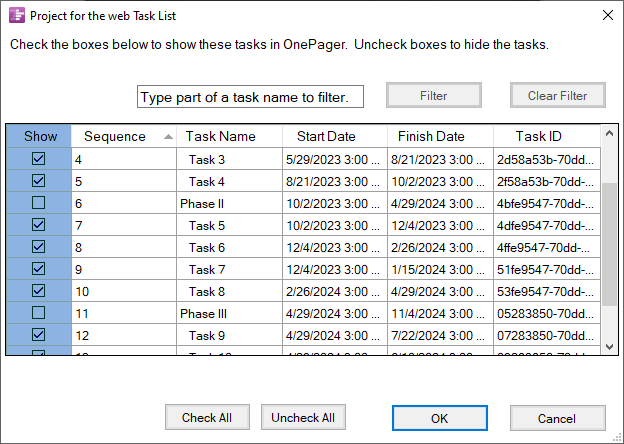Select the Task 8 name cell
The image size is (624, 444).
pos(229,292)
